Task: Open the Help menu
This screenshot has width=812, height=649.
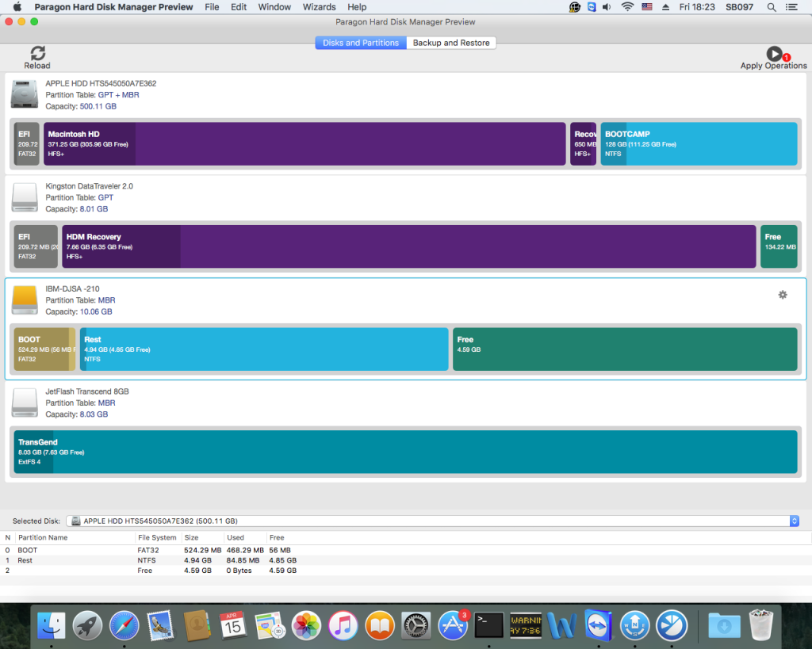Action: (x=357, y=7)
